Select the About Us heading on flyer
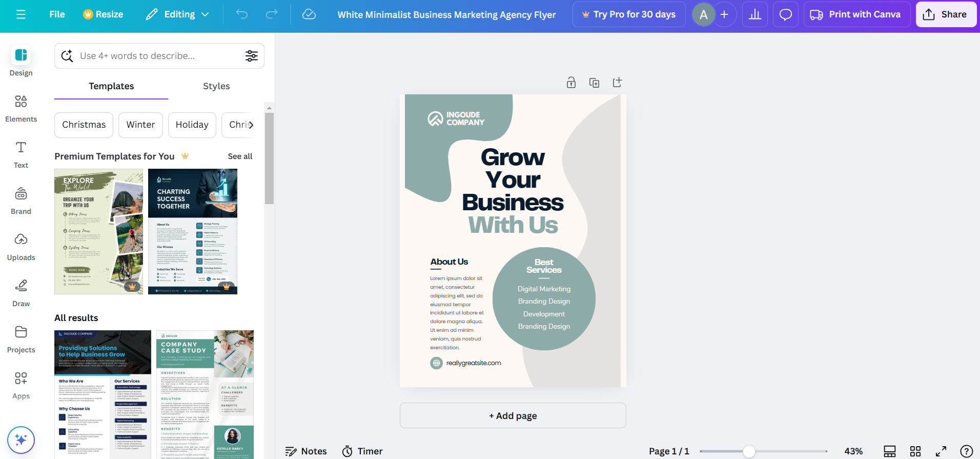This screenshot has height=459, width=980. 449,262
